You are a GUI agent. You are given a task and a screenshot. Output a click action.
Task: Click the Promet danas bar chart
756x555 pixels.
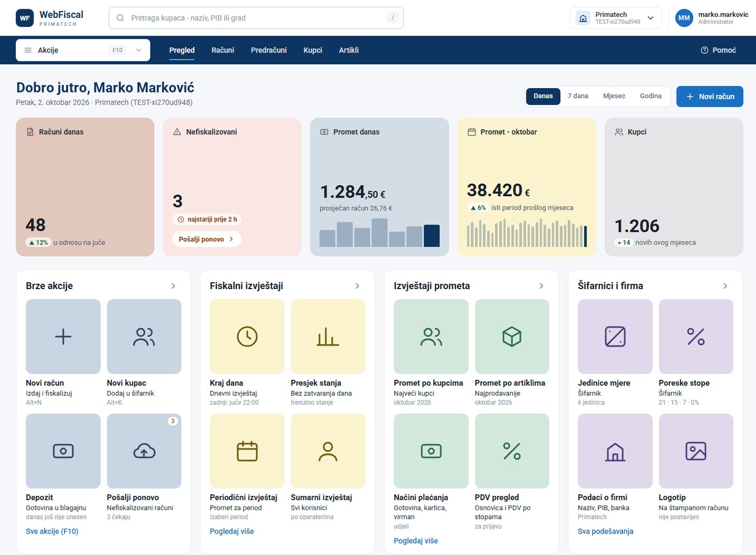click(x=380, y=232)
